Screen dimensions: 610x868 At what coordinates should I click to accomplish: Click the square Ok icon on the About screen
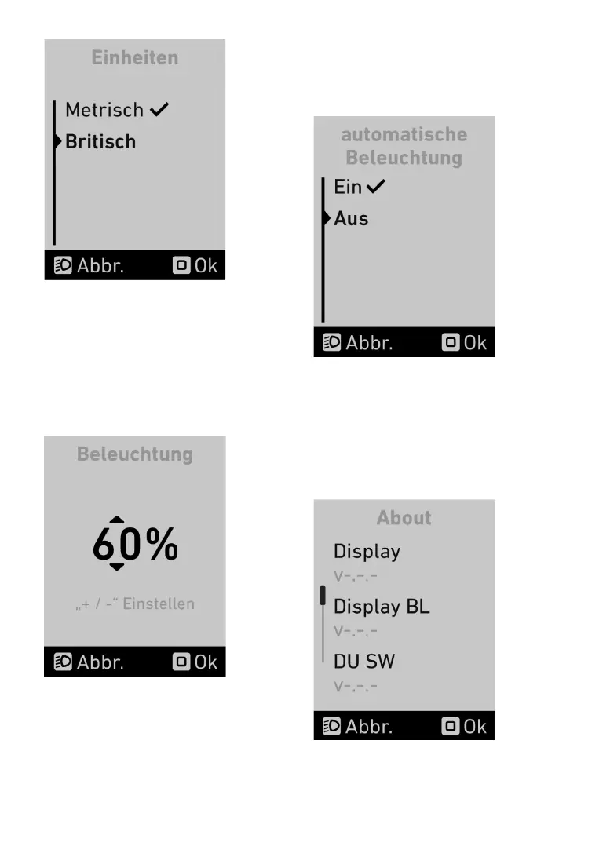pyautogui.click(x=451, y=726)
